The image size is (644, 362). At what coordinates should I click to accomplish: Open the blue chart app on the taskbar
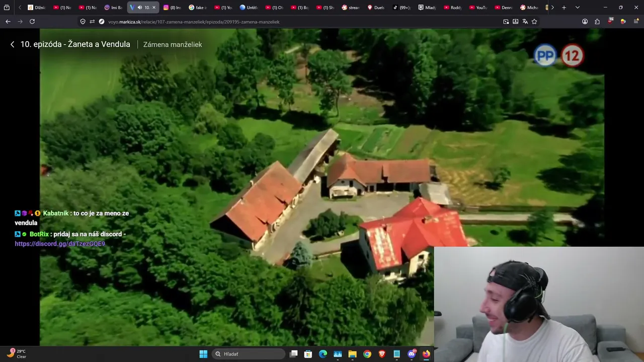tap(338, 354)
